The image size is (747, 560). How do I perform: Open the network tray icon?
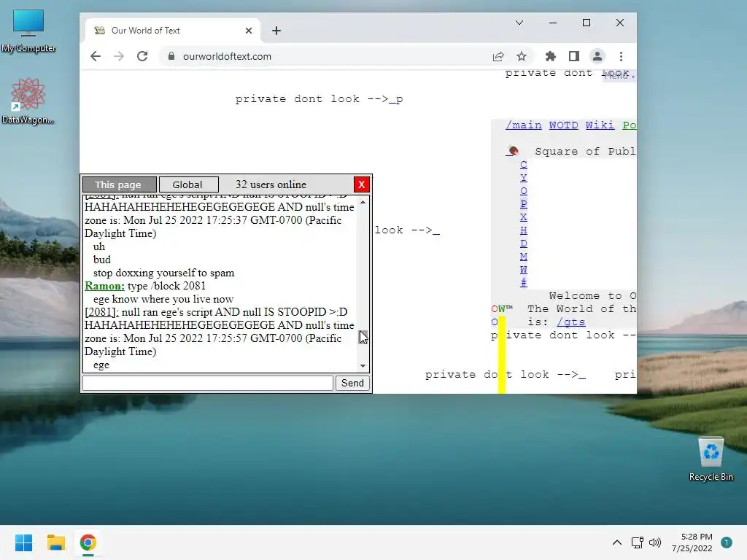click(638, 542)
